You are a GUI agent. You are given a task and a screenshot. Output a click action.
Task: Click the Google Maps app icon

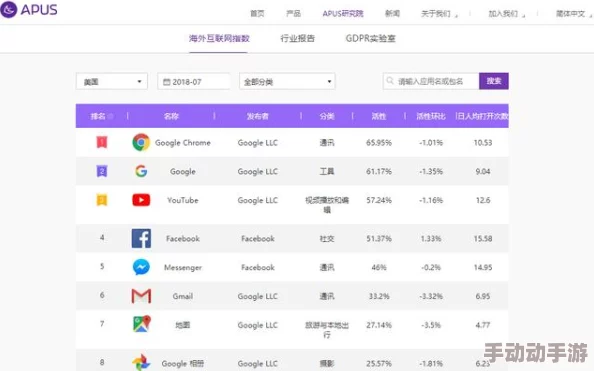(142, 324)
